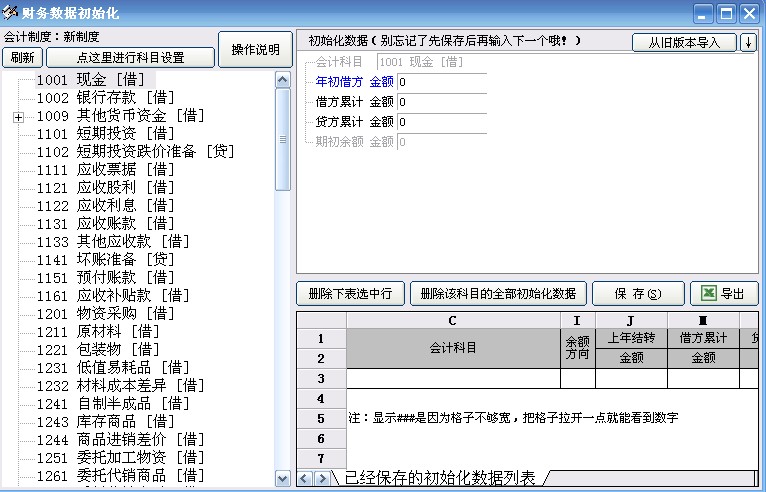
Task: Click the sheet tab left-scroll arrow
Action: coord(304,478)
